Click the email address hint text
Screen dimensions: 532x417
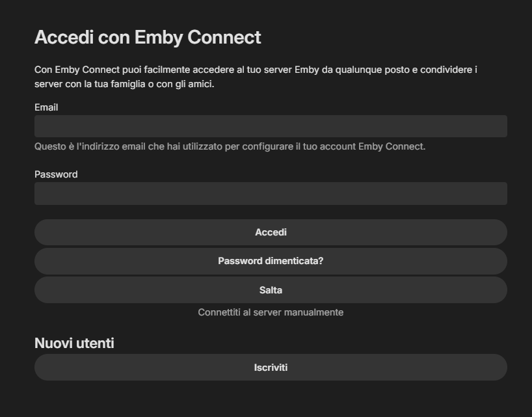[230, 146]
